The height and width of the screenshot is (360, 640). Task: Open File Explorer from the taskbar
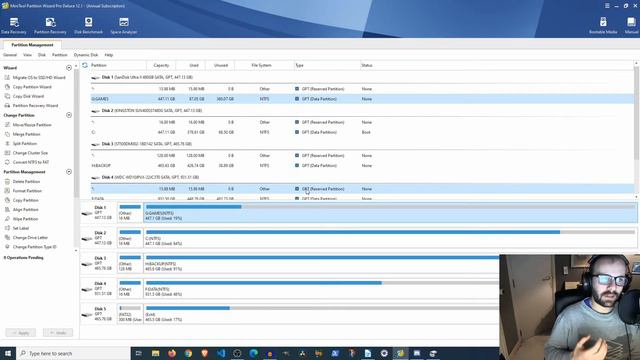[x=156, y=353]
